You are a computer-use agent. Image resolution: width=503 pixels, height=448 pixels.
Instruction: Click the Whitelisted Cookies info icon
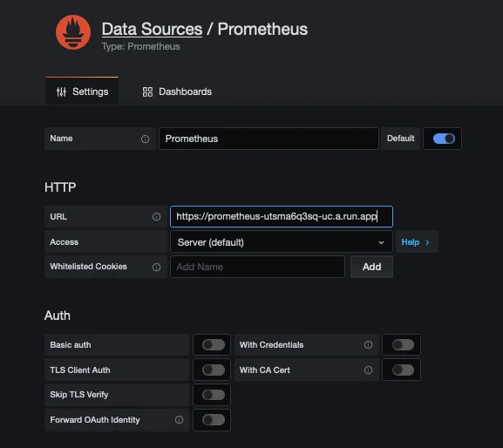click(156, 267)
